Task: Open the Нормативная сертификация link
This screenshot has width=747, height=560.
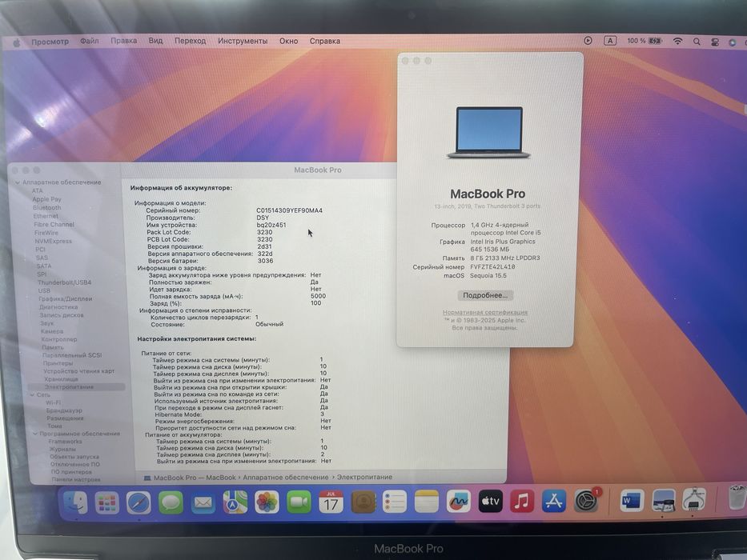Action: click(x=485, y=312)
